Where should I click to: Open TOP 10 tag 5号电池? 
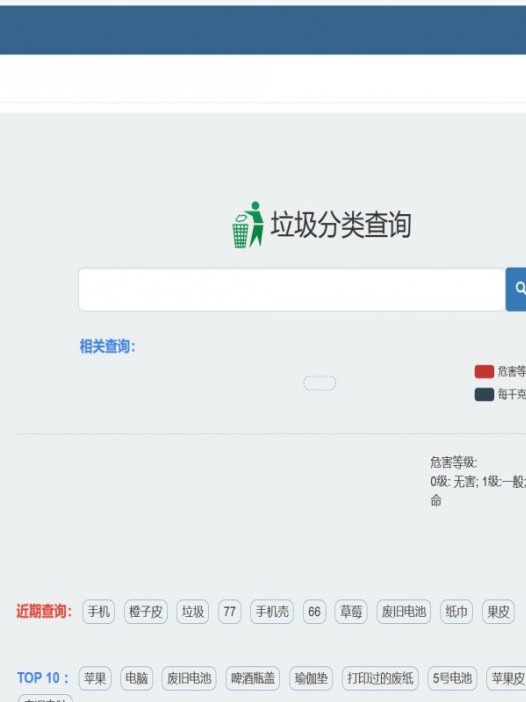point(452,678)
